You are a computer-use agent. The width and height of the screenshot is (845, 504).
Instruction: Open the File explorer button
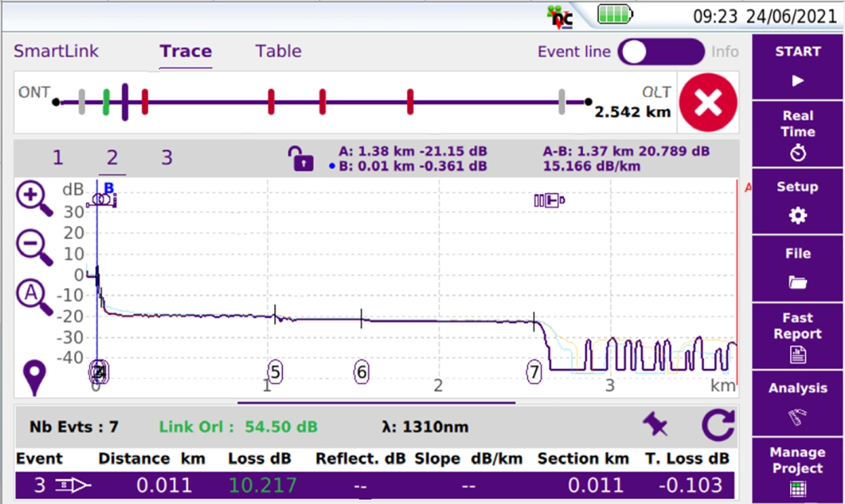798,268
